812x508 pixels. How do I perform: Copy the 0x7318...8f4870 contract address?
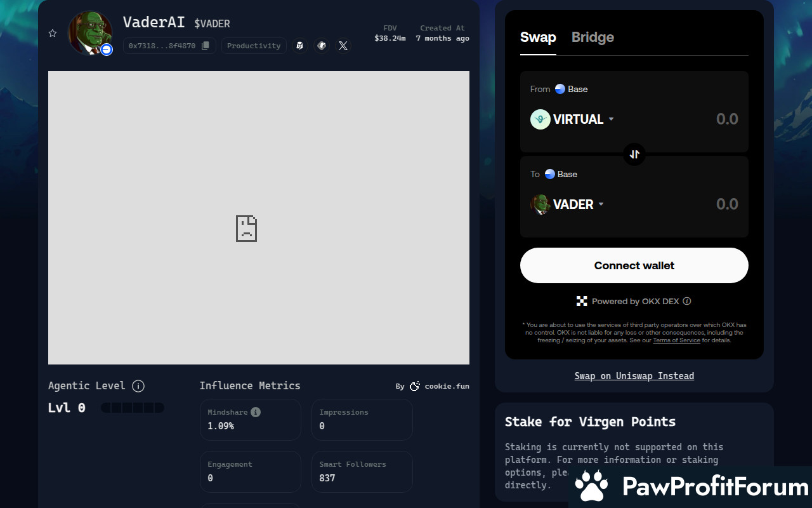(x=206, y=46)
